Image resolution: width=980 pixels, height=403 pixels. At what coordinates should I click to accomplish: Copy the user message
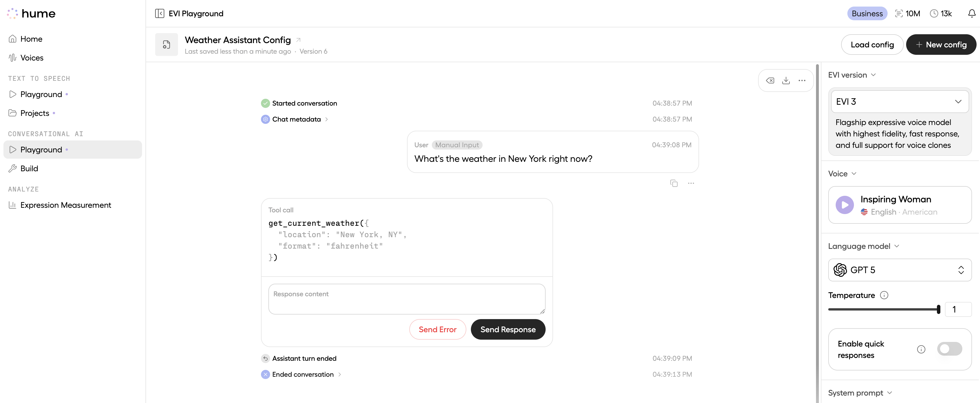click(x=674, y=184)
